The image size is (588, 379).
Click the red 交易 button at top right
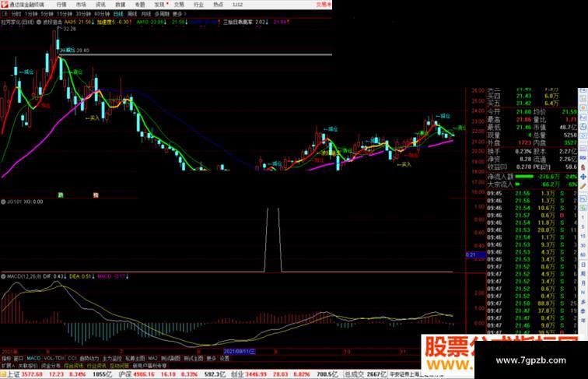[324, 5]
